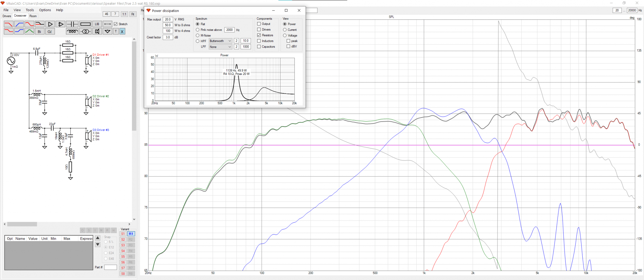
Task: Add a capacitor component
Action: click(x=72, y=24)
